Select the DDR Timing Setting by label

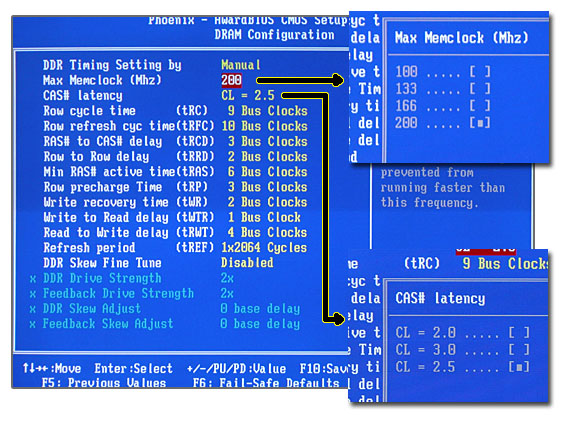[112, 65]
